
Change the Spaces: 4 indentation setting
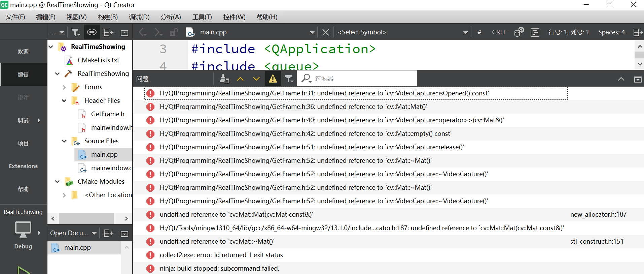(611, 32)
